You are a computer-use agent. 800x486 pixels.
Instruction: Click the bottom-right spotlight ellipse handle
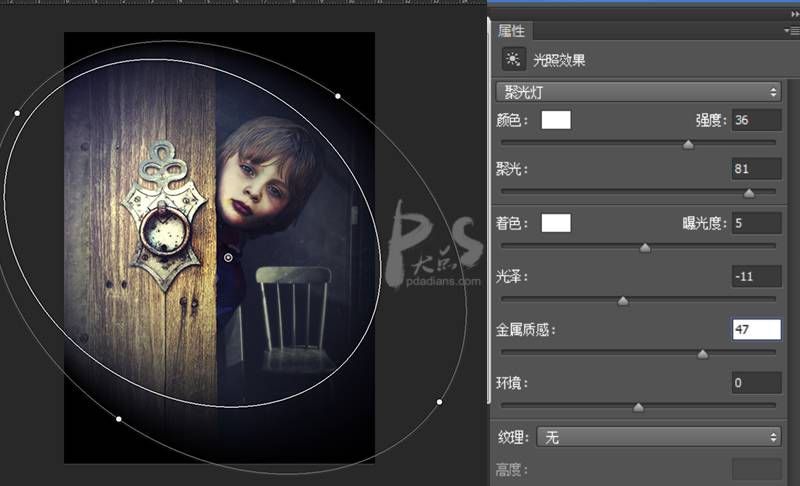[439, 402]
